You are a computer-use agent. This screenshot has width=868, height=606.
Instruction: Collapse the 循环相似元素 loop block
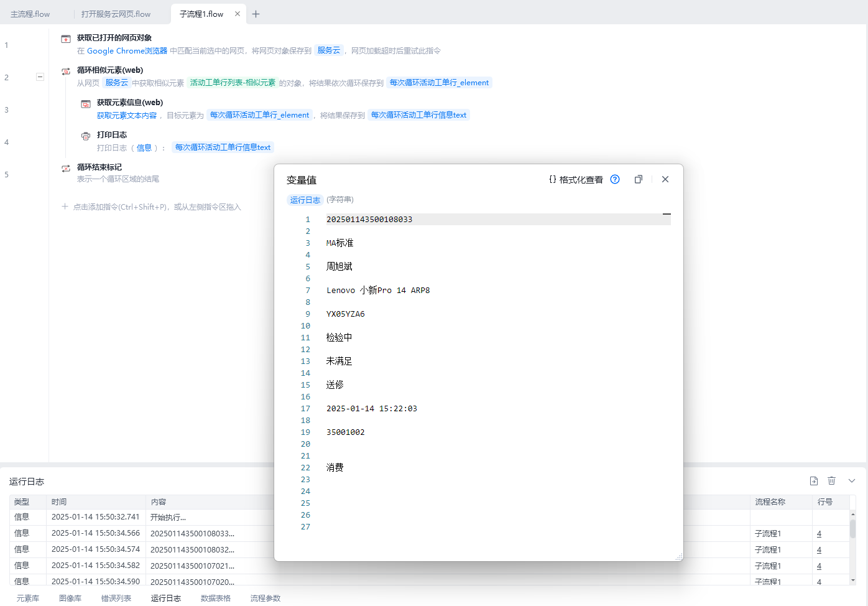pos(40,77)
